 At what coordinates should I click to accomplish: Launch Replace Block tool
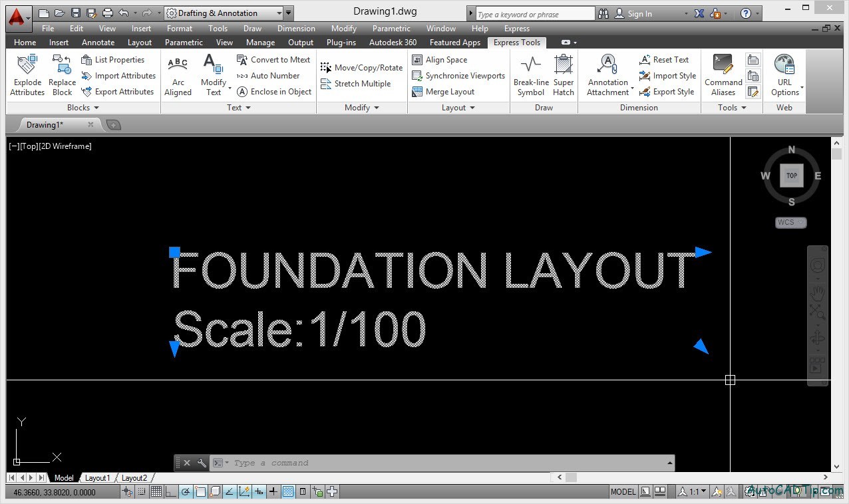(62, 76)
